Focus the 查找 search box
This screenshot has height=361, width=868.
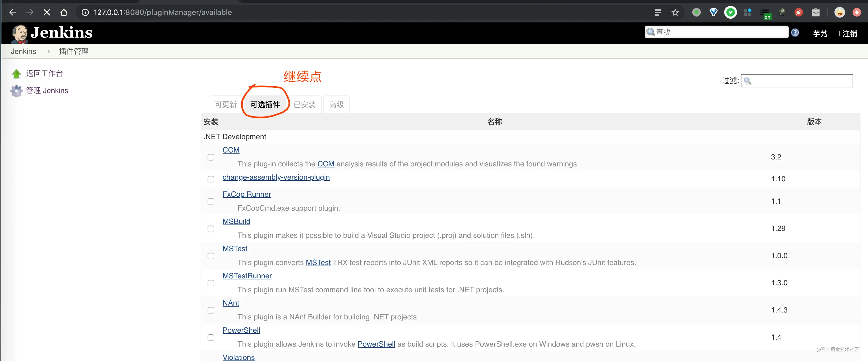click(716, 32)
